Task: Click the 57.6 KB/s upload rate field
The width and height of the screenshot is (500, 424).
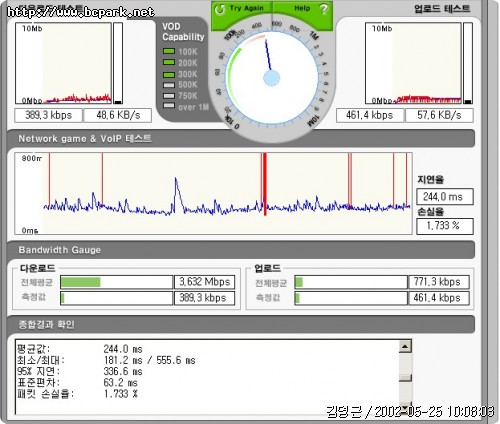Action: [439, 115]
